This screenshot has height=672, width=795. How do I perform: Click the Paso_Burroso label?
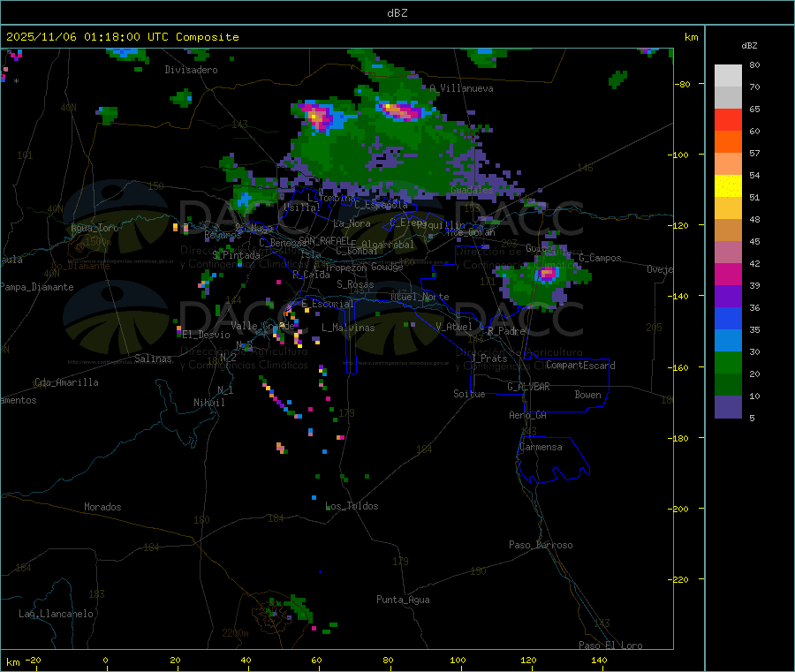click(x=541, y=545)
